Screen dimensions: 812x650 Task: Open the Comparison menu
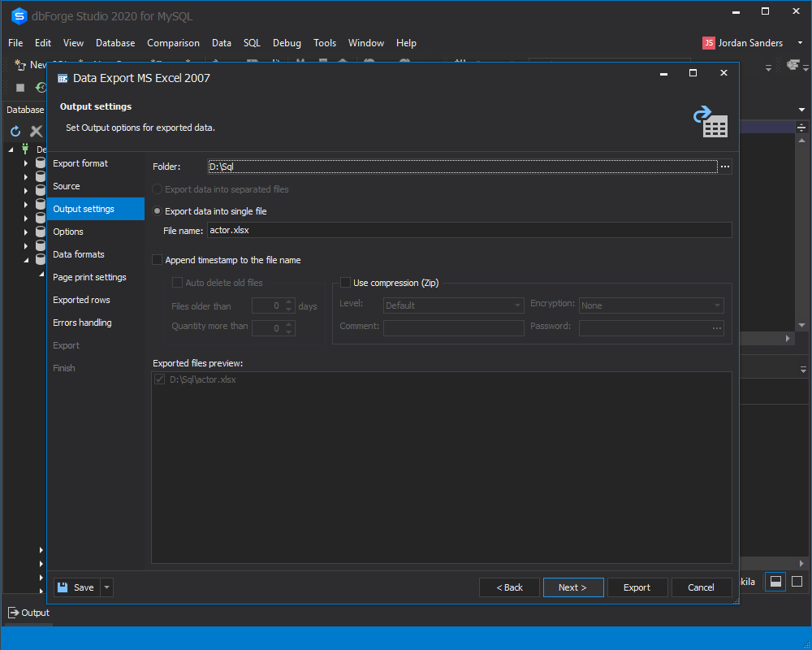(173, 43)
